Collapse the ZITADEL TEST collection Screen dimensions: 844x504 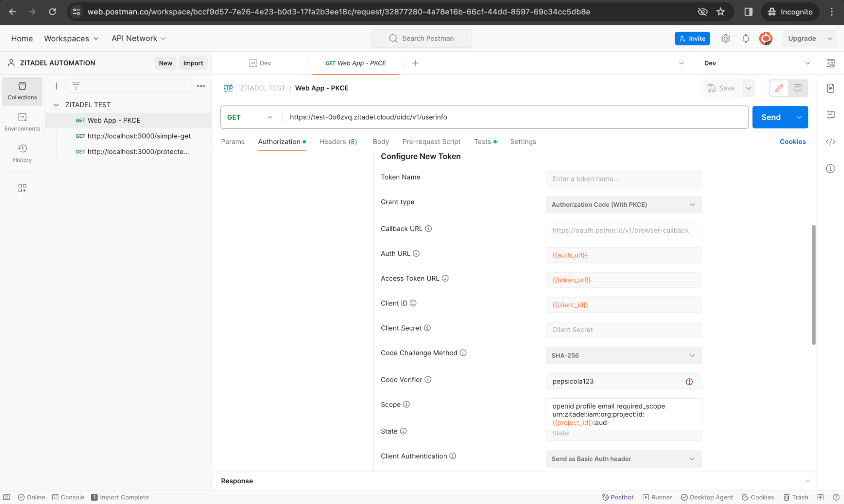[56, 105]
